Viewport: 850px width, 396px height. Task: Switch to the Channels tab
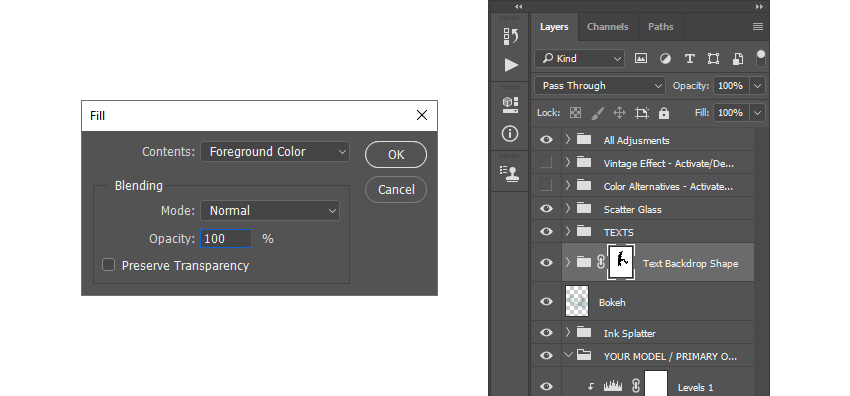[607, 27]
